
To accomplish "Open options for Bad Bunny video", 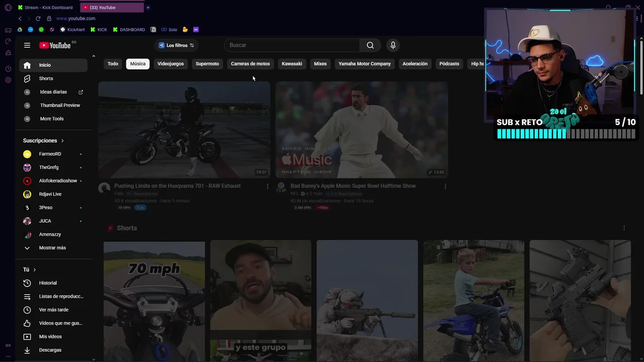I will click(x=445, y=187).
